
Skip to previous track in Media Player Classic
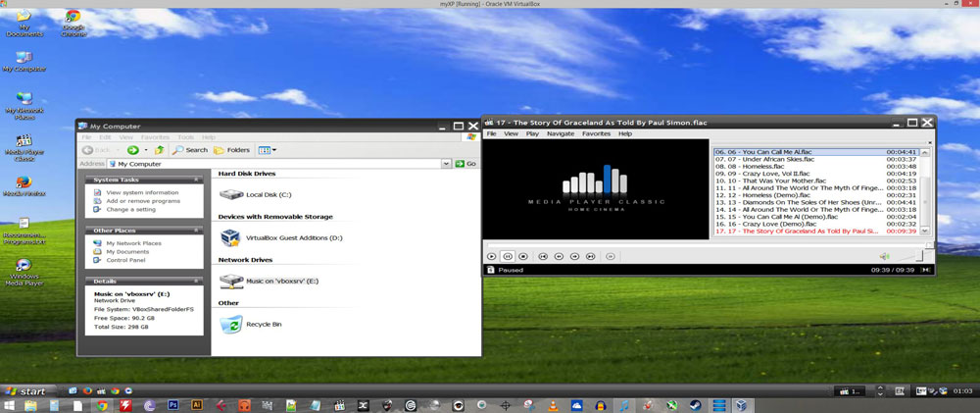[x=543, y=256]
